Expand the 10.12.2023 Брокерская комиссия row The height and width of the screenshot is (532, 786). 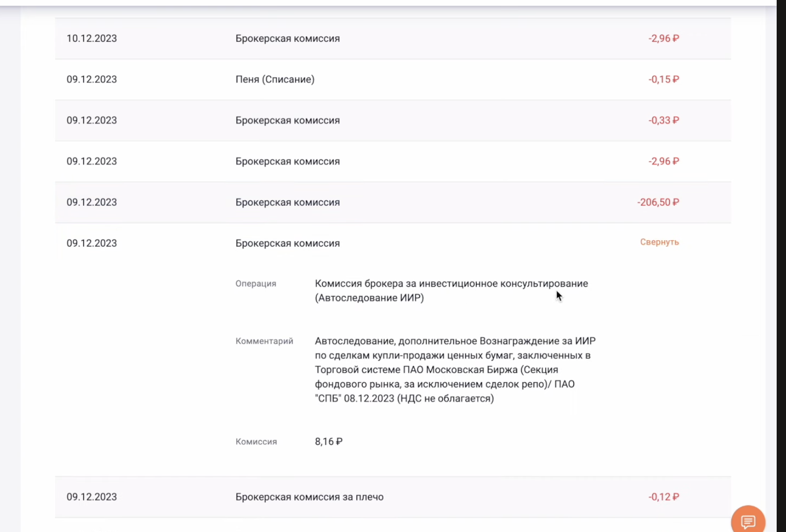[288, 38]
